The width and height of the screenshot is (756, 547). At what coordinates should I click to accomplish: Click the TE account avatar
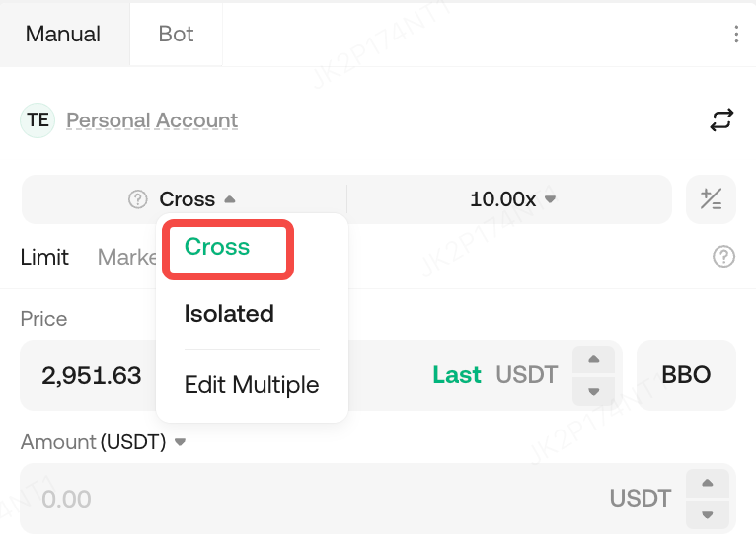(x=38, y=120)
